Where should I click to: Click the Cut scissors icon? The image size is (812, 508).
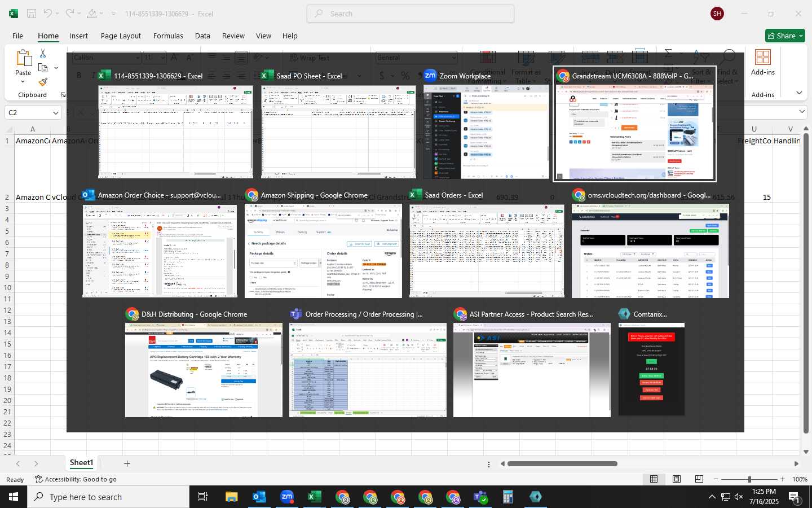coord(43,53)
